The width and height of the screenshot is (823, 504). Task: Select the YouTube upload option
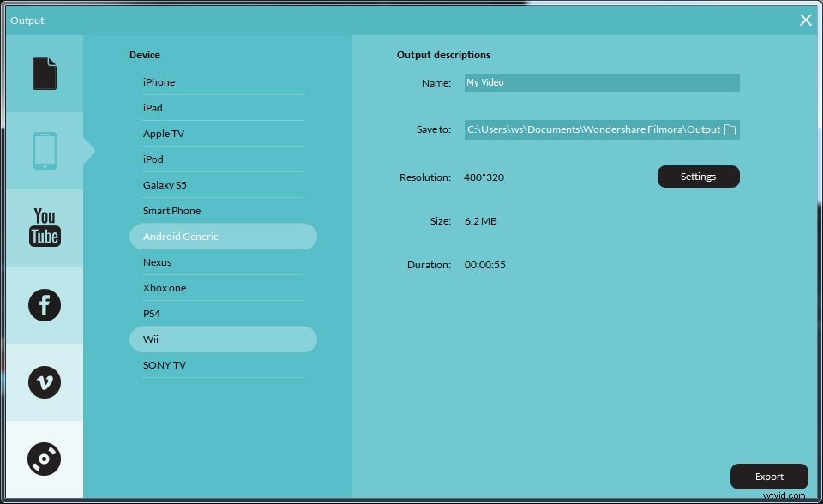(44, 226)
